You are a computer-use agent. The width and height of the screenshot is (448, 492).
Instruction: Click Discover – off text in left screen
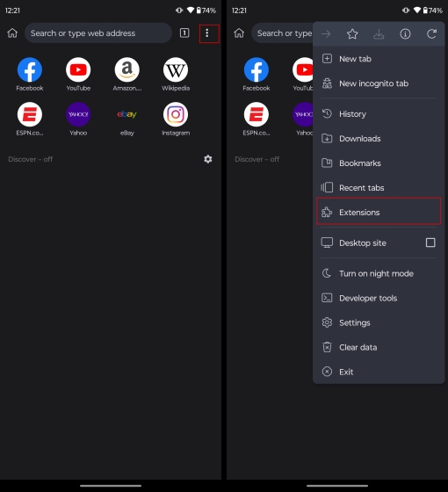click(x=31, y=159)
